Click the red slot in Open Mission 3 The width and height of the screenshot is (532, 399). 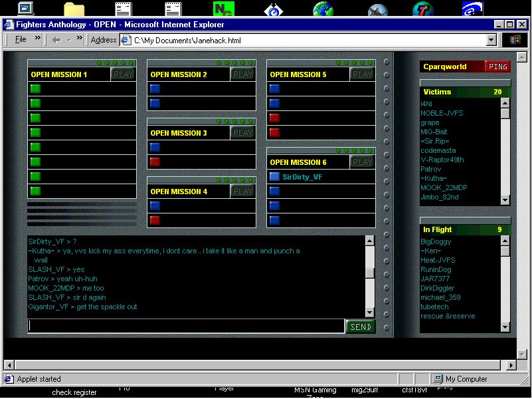pos(155,162)
